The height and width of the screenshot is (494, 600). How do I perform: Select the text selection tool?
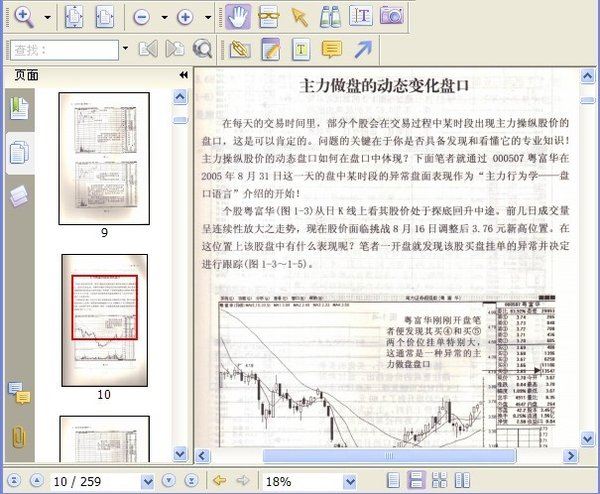tap(360, 16)
